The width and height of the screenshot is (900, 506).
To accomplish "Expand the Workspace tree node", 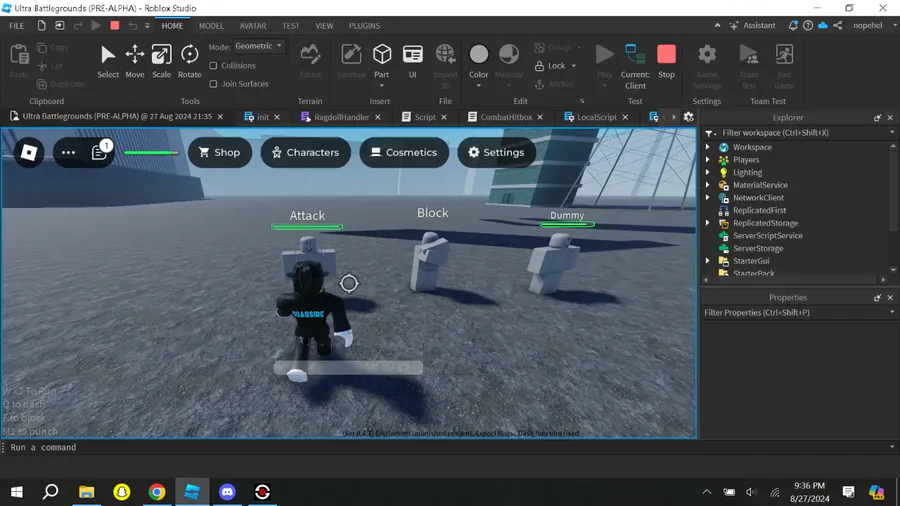I will click(708, 147).
